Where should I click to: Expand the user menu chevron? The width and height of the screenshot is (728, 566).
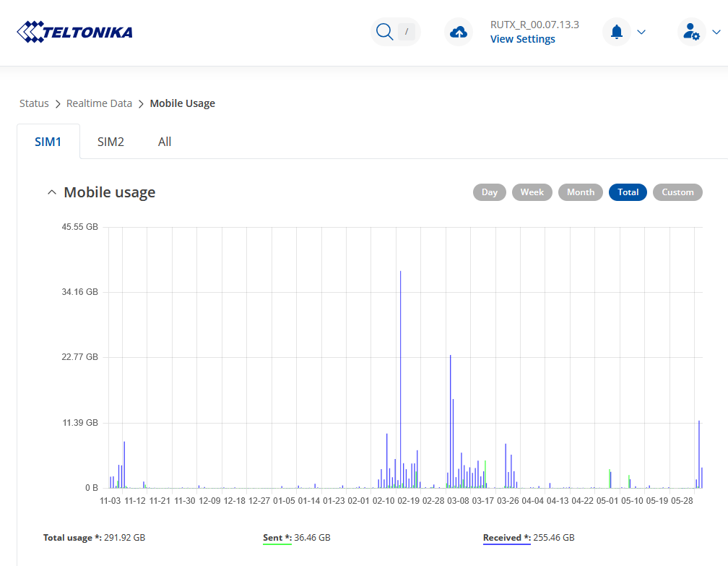point(716,32)
